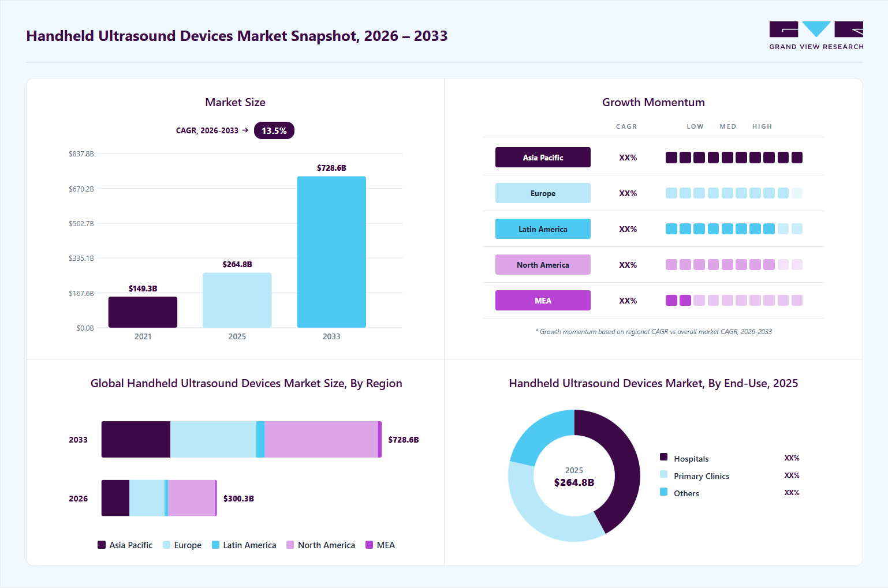Image resolution: width=888 pixels, height=588 pixels.
Task: Click the Asia Pacific legend swatch
Action: 102,545
